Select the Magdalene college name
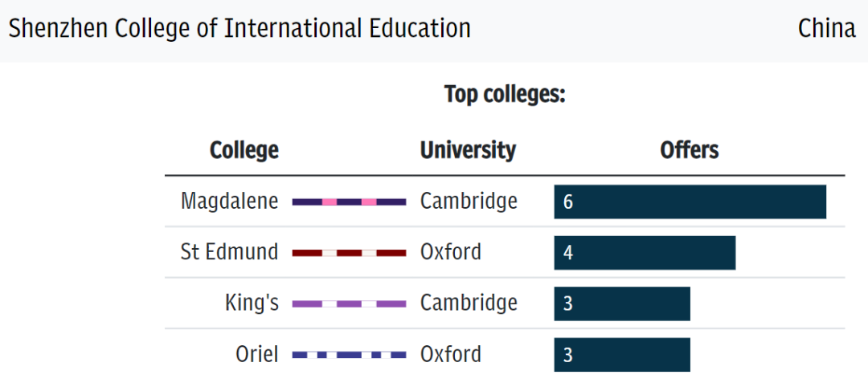This screenshot has height=387, width=868. click(229, 201)
